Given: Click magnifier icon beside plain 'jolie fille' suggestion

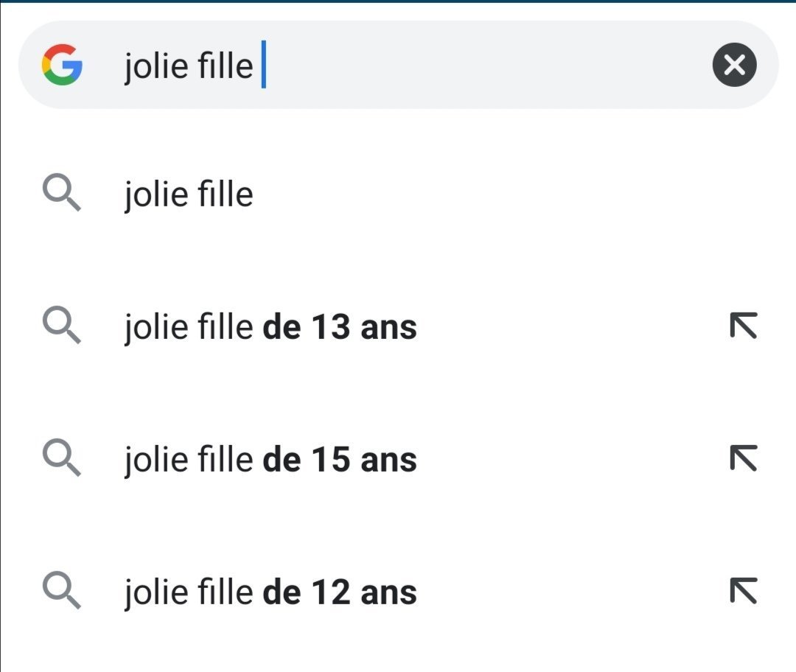Looking at the screenshot, I should pos(61,192).
